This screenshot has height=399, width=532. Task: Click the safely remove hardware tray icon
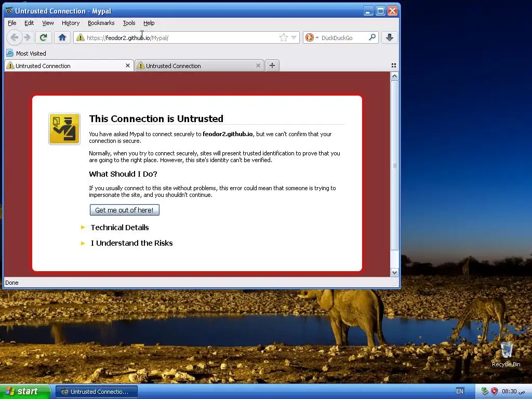(485, 391)
